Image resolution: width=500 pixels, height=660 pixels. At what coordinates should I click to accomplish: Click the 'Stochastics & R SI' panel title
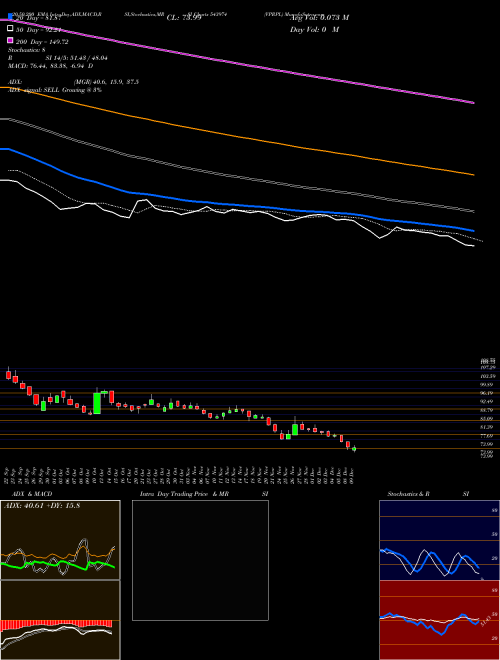point(428,494)
